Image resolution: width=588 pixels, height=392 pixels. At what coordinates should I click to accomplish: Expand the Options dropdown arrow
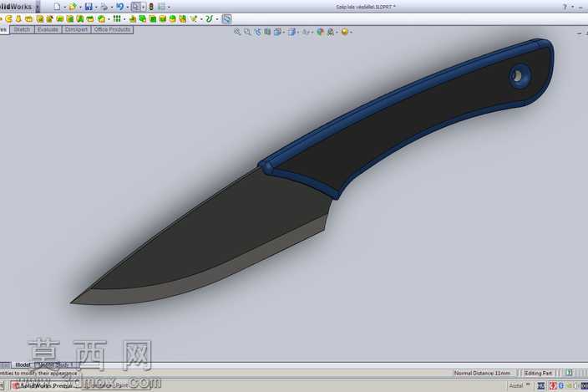169,8
